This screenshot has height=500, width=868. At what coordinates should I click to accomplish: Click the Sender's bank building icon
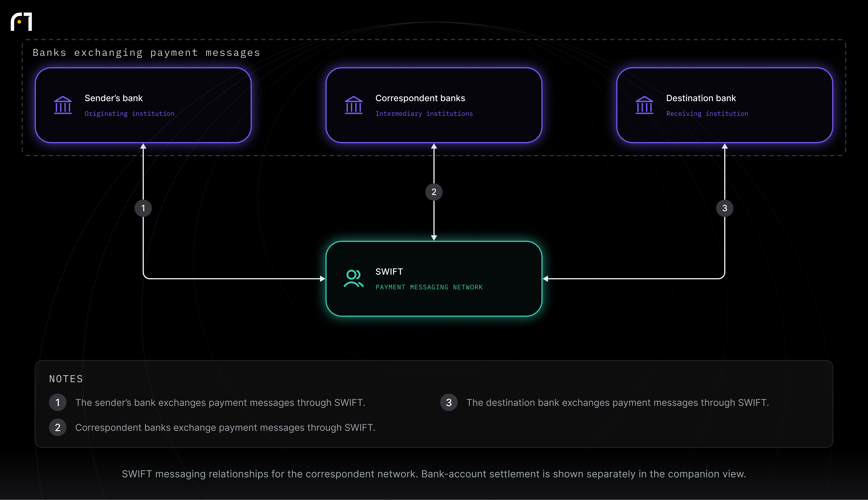click(x=63, y=105)
